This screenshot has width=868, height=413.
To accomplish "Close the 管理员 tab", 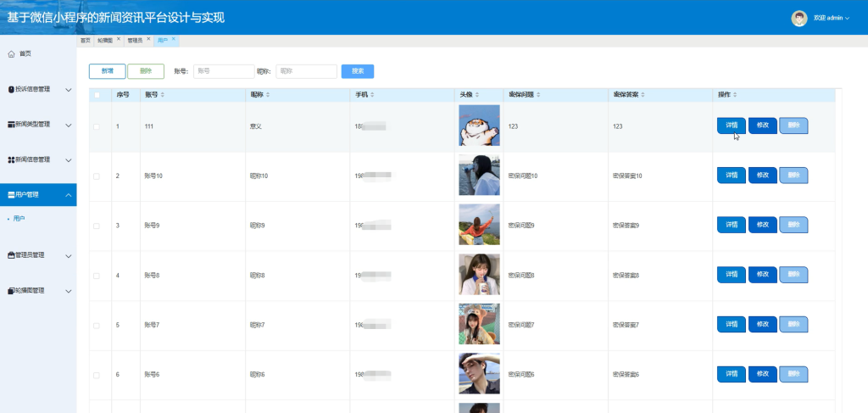I will [148, 39].
